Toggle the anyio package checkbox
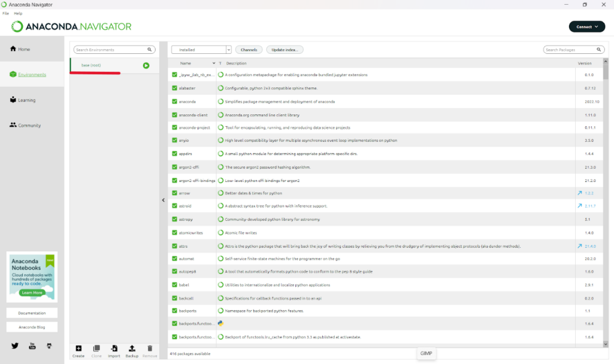 (175, 140)
